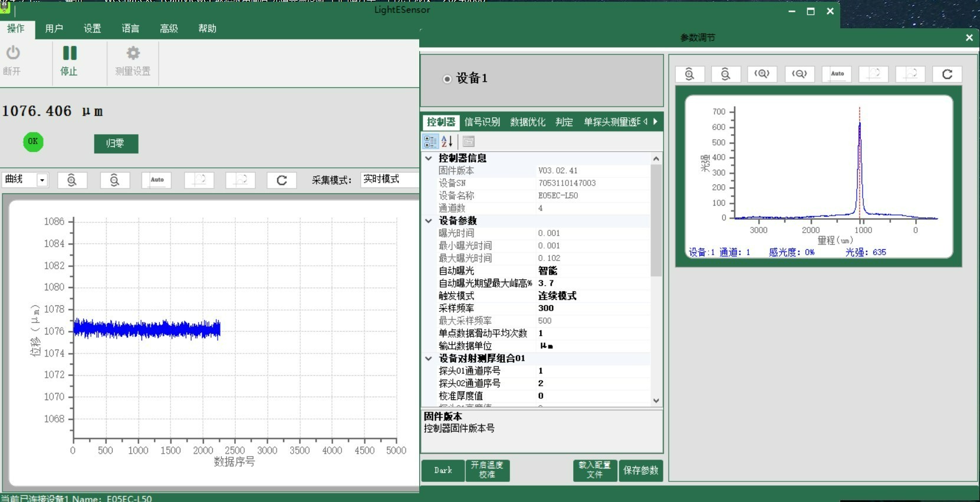Click the green OK status indicator
The height and width of the screenshot is (502, 980).
point(33,141)
